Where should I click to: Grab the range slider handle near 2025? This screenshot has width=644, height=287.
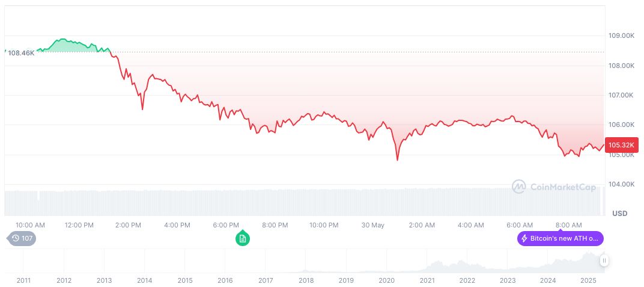tap(604, 261)
